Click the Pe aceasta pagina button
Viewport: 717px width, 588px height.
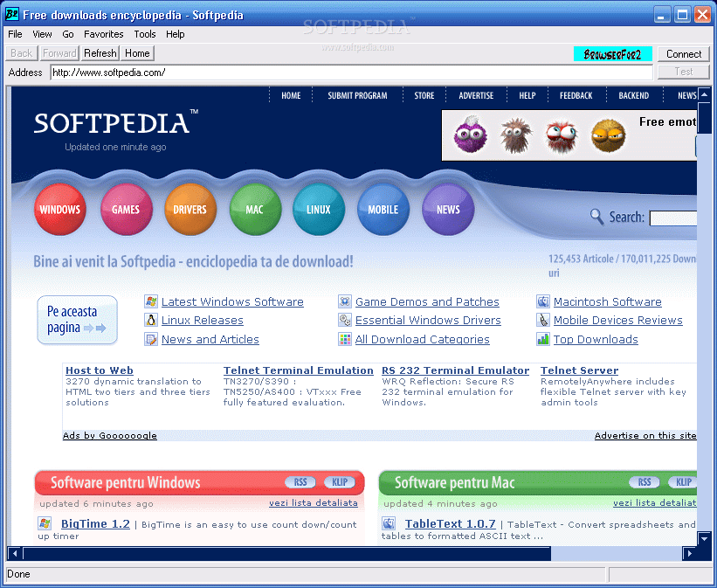(x=77, y=320)
